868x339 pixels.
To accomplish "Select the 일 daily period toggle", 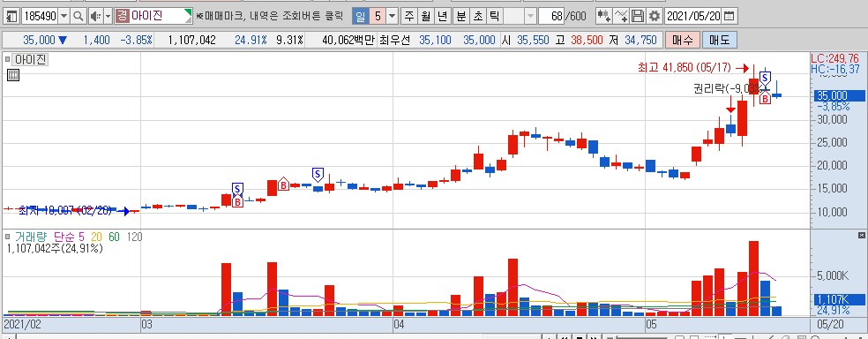I will tap(360, 16).
